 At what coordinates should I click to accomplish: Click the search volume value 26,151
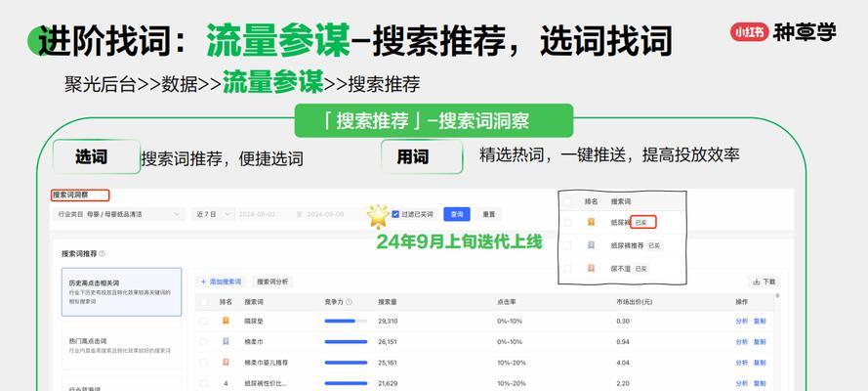388,342
